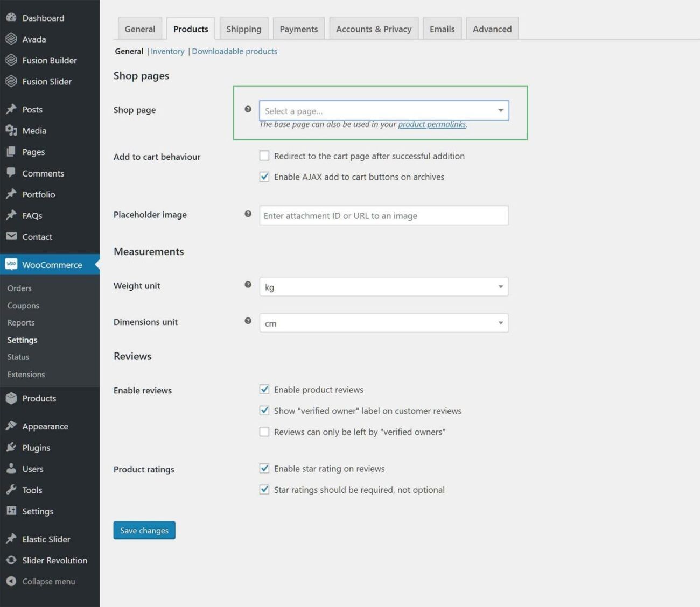Click the Avada layers icon
Viewport: 700px width, 607px height.
tap(11, 39)
